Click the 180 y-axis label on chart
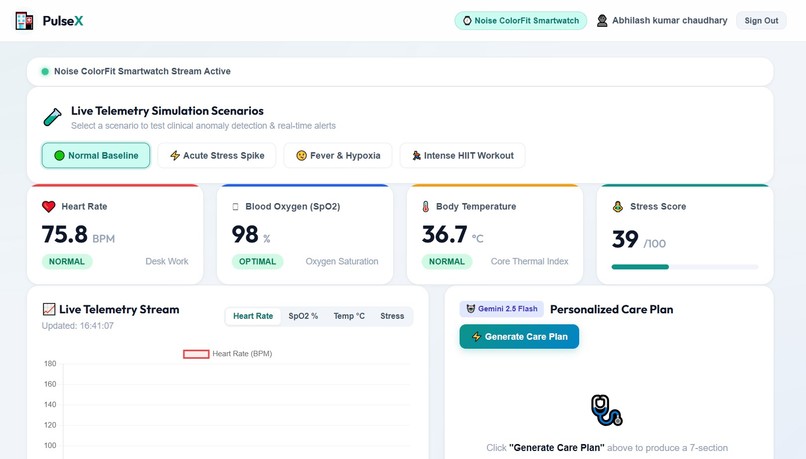Viewport: 806px width, 459px height. pyautogui.click(x=50, y=363)
